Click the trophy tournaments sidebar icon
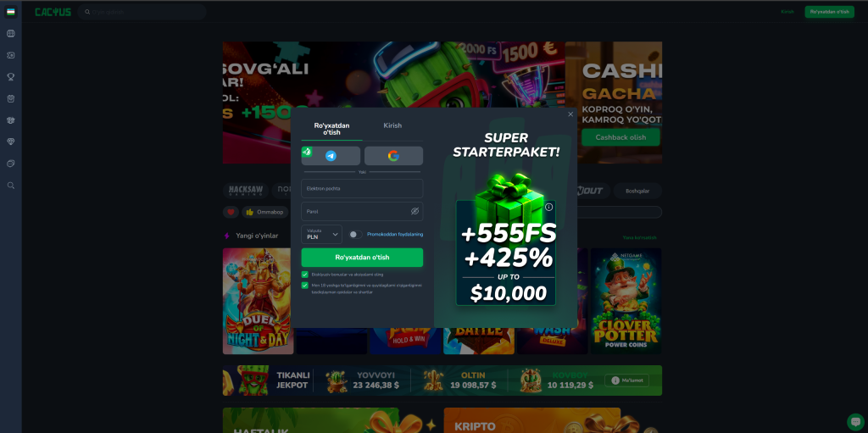This screenshot has height=433, width=868. click(x=10, y=77)
